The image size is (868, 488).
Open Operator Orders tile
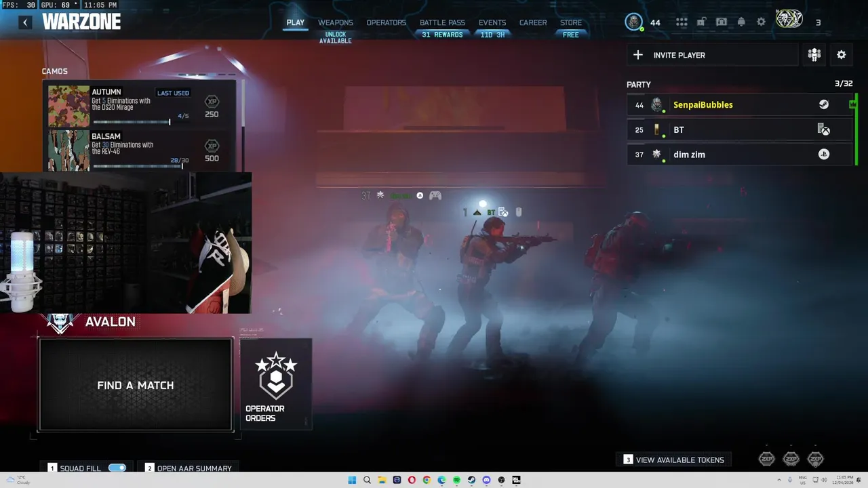coord(276,384)
